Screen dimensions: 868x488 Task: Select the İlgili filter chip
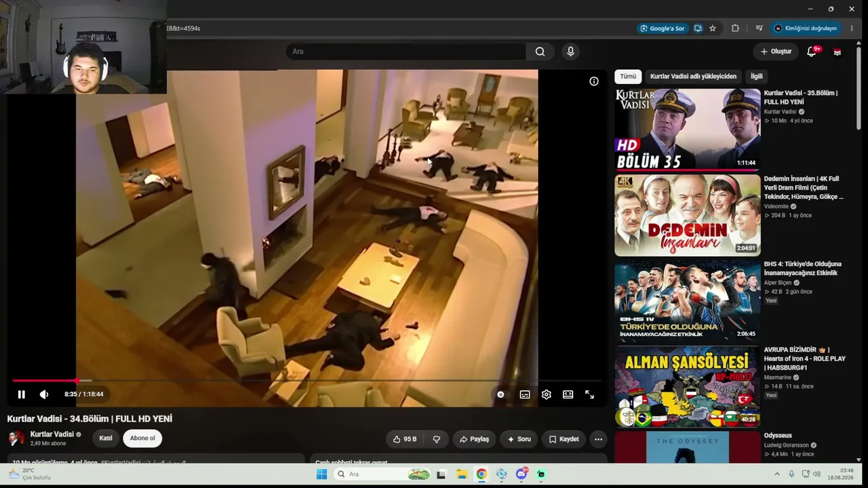click(x=757, y=77)
